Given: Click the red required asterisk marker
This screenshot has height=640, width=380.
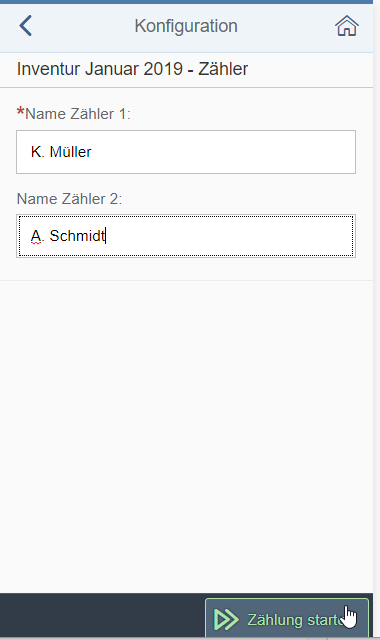Looking at the screenshot, I should [20, 112].
